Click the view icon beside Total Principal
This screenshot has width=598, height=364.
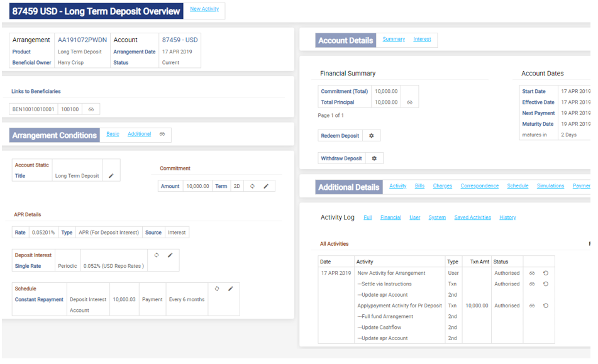tap(409, 102)
